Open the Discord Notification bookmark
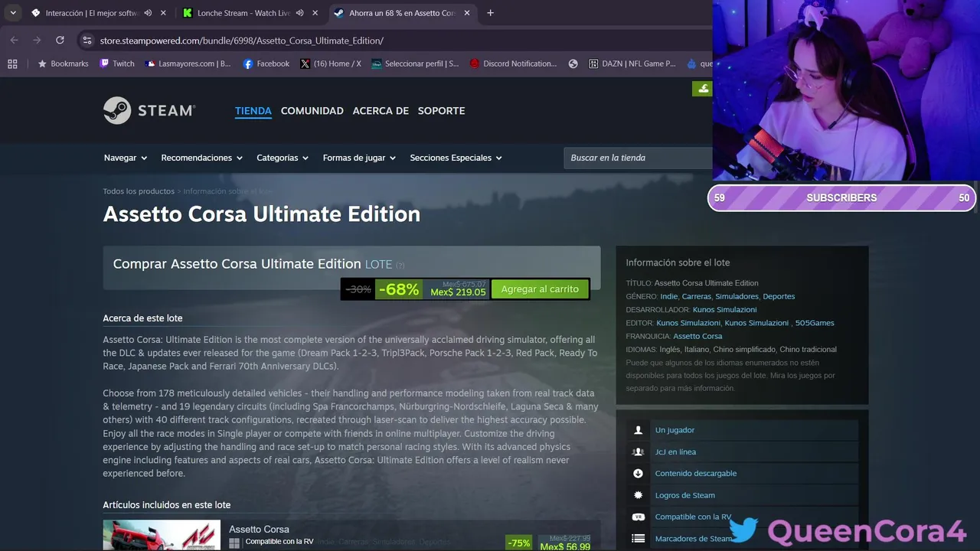This screenshot has height=551, width=980. 513,64
